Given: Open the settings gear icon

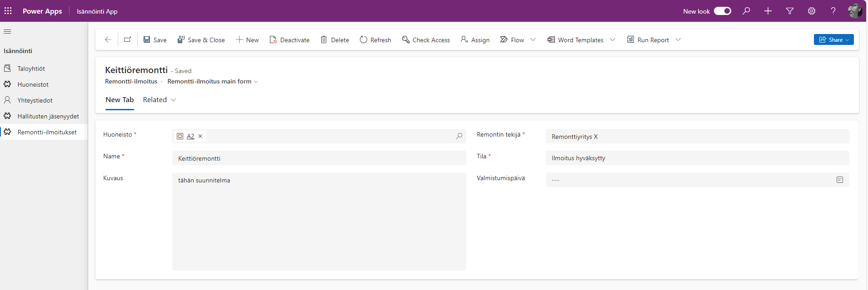Looking at the screenshot, I should click(x=812, y=11).
